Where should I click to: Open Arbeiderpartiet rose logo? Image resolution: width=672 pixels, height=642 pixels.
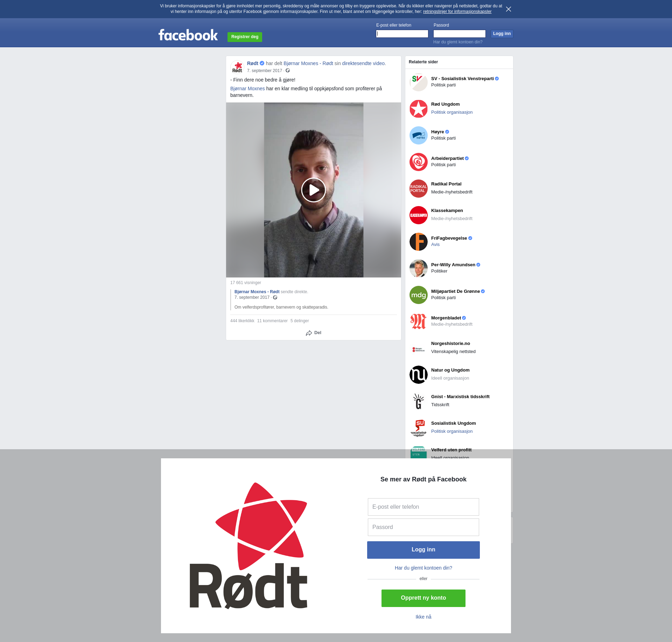(x=419, y=162)
